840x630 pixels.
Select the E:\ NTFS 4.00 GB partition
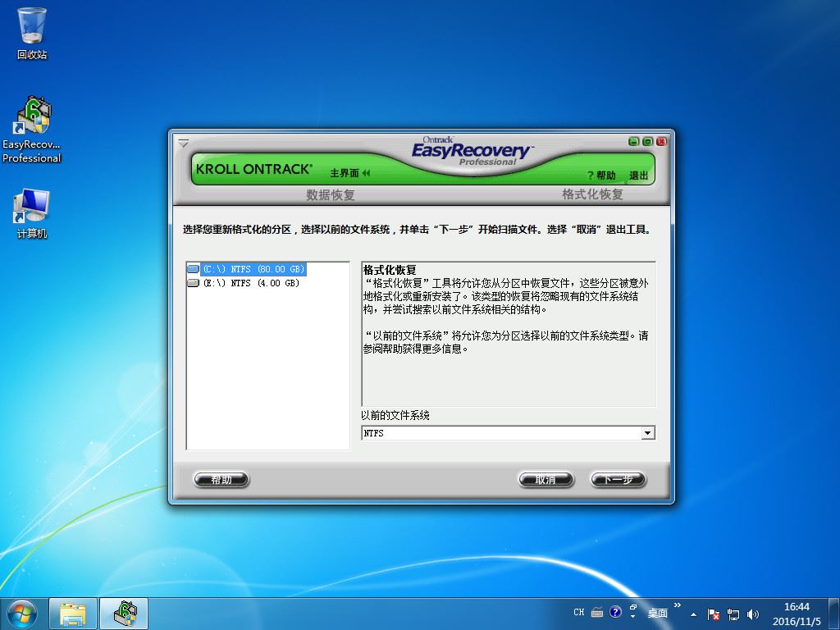[x=251, y=283]
